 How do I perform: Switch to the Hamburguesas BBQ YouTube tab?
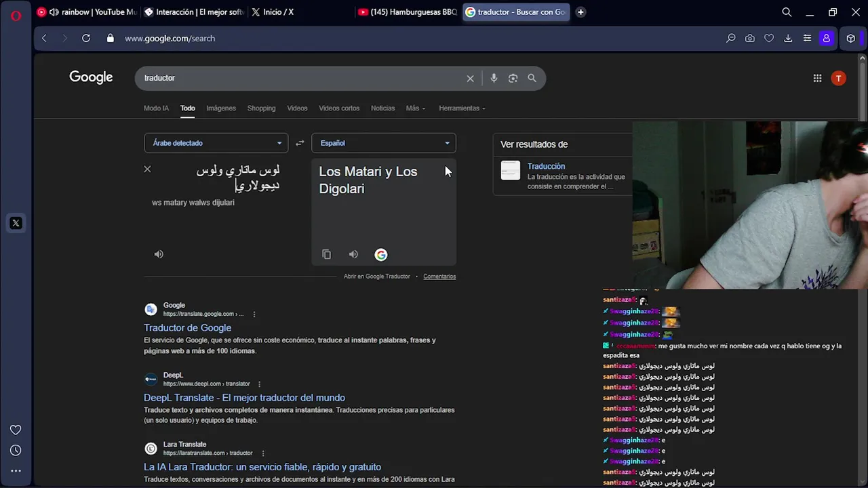click(x=407, y=12)
